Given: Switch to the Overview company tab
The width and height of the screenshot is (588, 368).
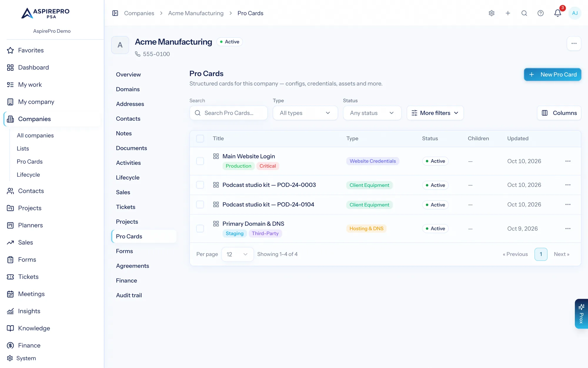Looking at the screenshot, I should tap(128, 74).
